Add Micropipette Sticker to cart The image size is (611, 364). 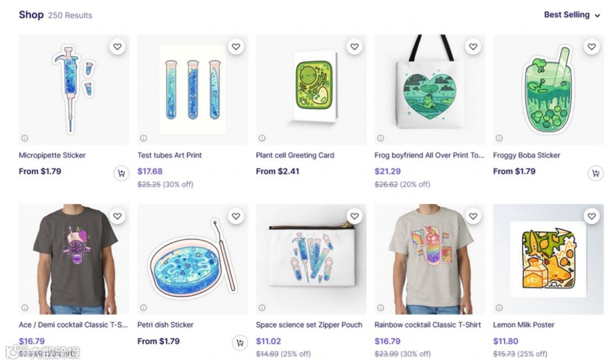tap(121, 173)
